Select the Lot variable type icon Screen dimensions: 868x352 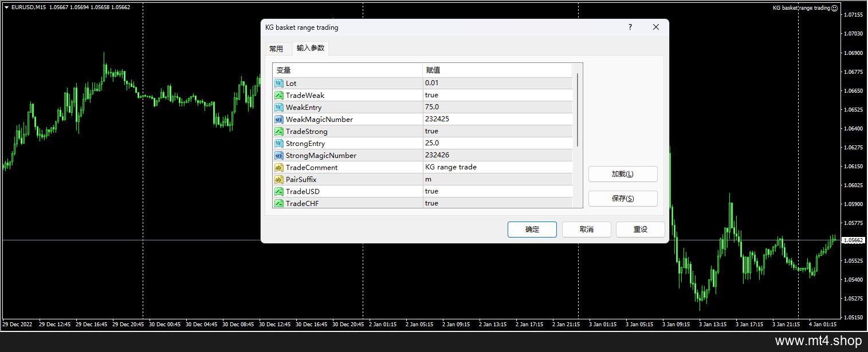pos(279,84)
